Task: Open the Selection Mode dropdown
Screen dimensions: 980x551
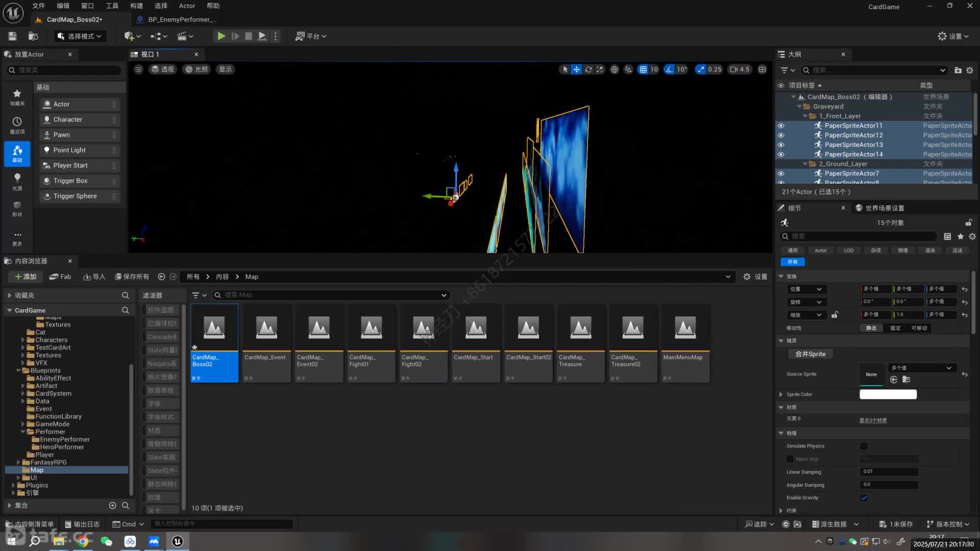Action: pos(80,36)
